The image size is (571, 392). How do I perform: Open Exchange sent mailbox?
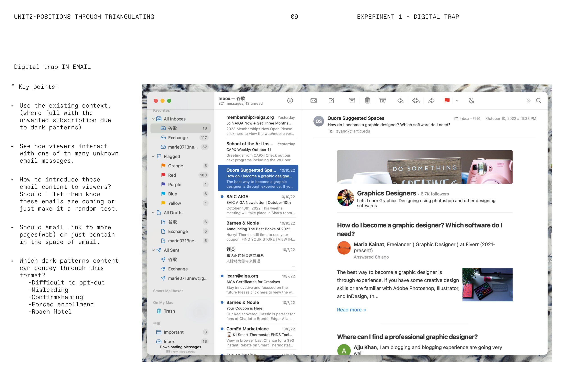181,269
